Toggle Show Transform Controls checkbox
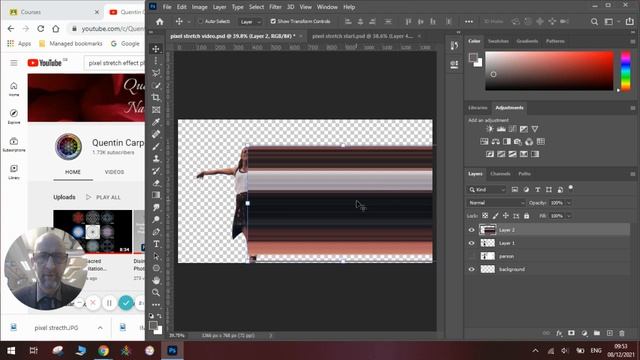Screen dimensions: 640x360 point(273,21)
